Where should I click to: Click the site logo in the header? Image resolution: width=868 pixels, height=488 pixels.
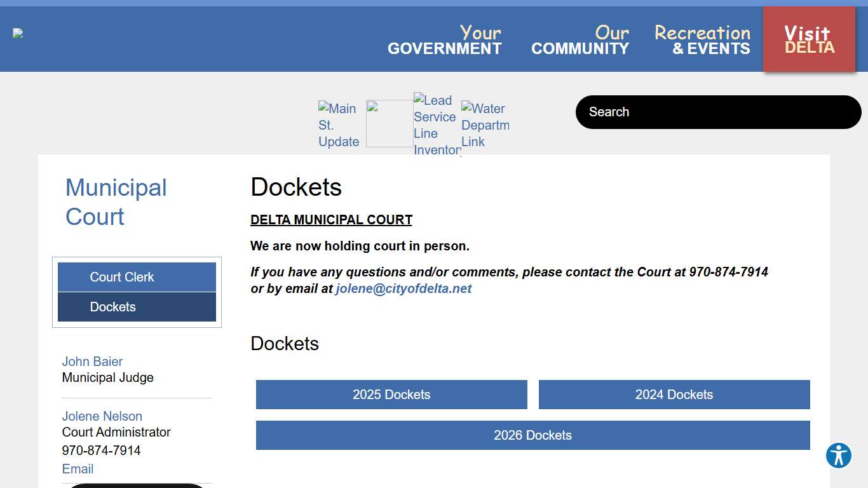tap(18, 33)
